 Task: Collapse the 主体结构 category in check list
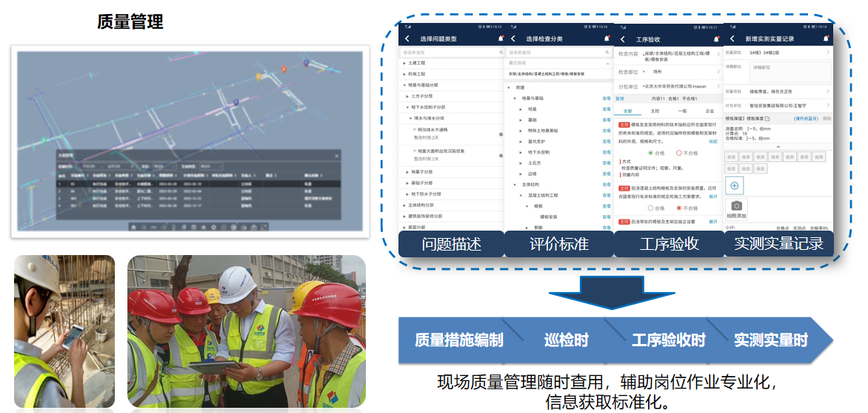tap(515, 184)
